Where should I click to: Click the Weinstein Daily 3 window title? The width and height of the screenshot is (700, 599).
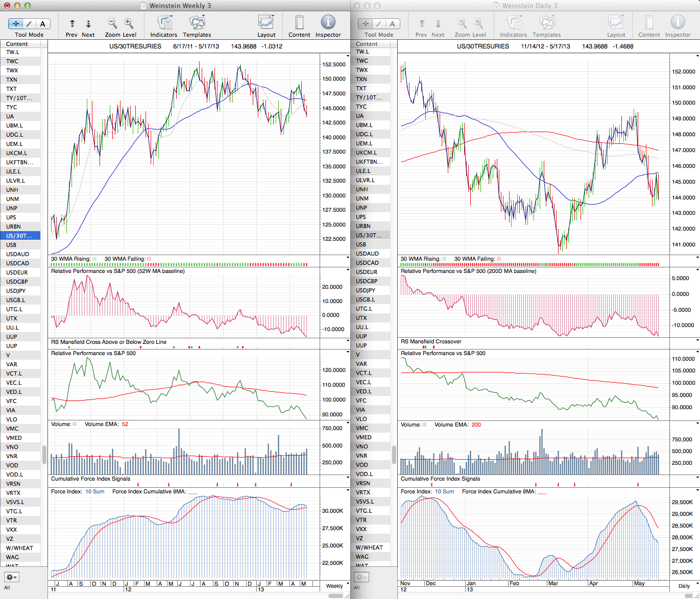(x=529, y=6)
